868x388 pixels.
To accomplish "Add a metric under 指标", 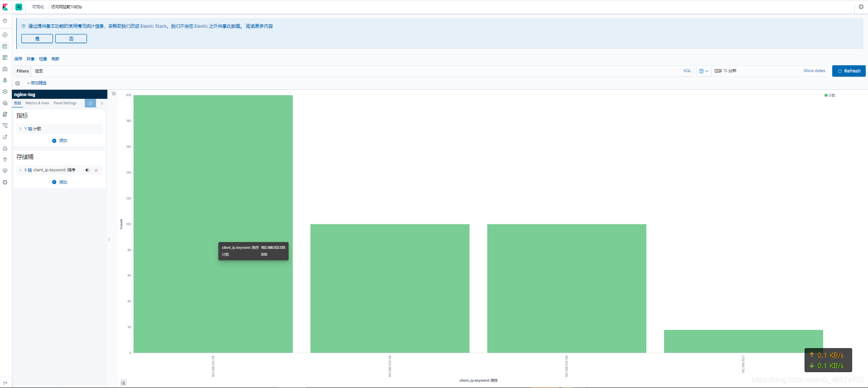I will click(x=59, y=141).
